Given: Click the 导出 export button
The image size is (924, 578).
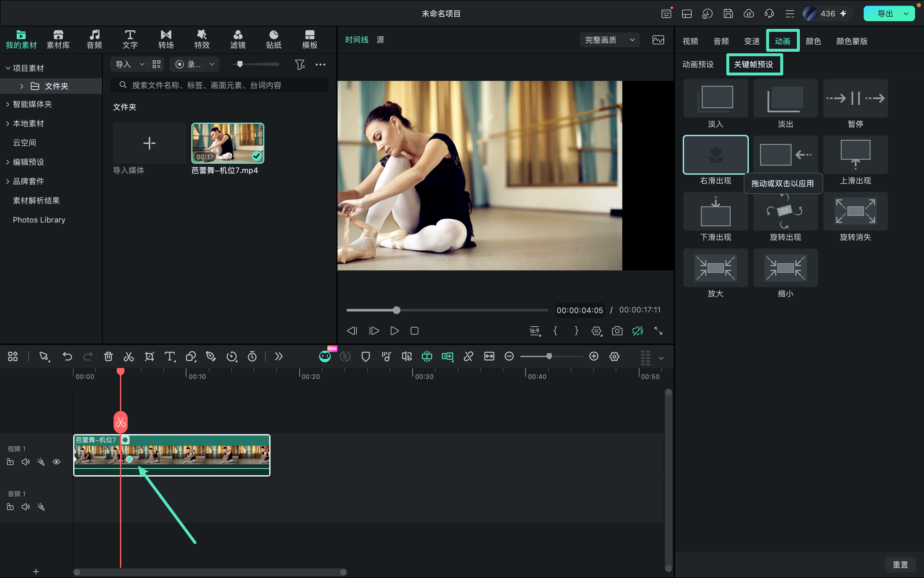Looking at the screenshot, I should pos(885,14).
